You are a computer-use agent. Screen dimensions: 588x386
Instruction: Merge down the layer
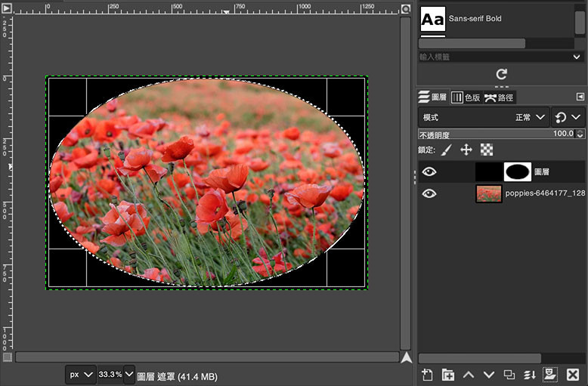click(530, 375)
